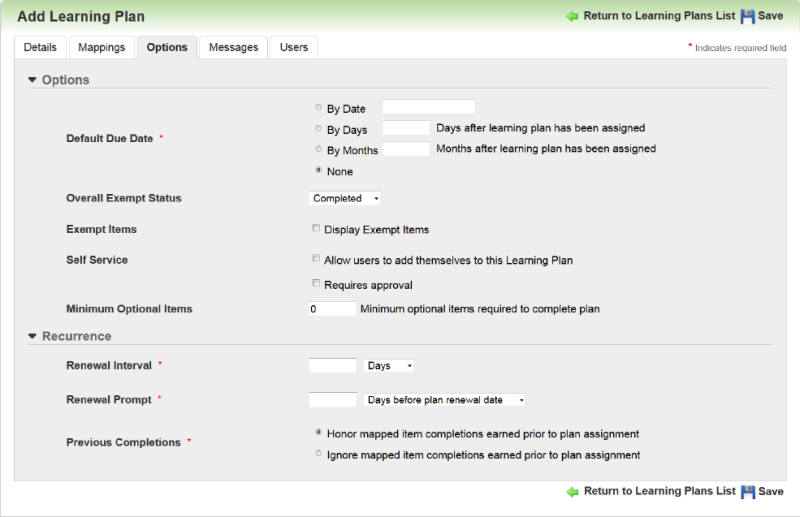This screenshot has width=800, height=517.
Task: Collapse the Options section triangle
Action: 32,80
